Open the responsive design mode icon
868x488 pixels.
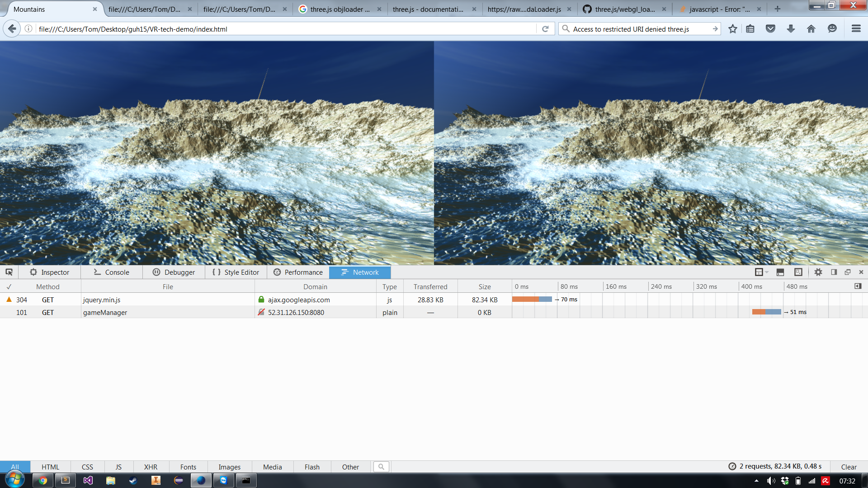[x=798, y=272]
